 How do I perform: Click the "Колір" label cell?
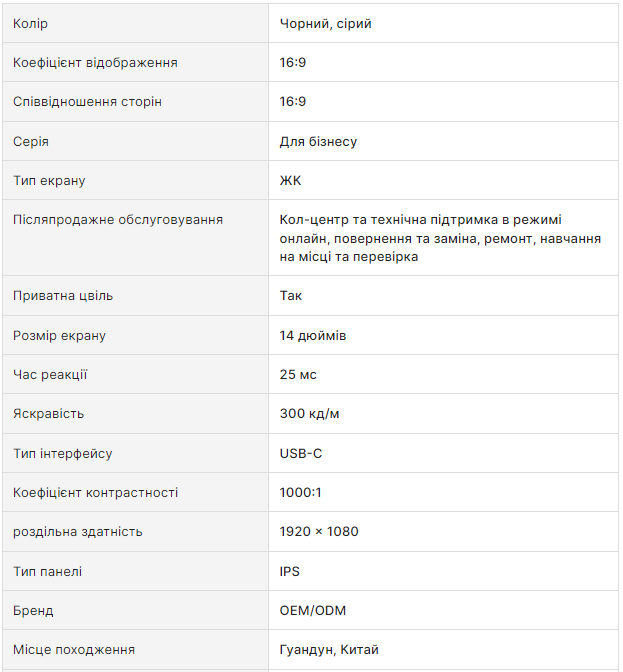click(x=30, y=23)
